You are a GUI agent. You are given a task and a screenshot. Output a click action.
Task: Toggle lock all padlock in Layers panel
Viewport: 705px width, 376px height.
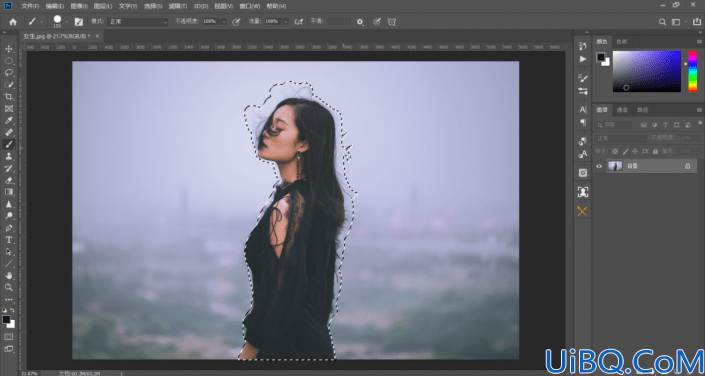tap(656, 152)
